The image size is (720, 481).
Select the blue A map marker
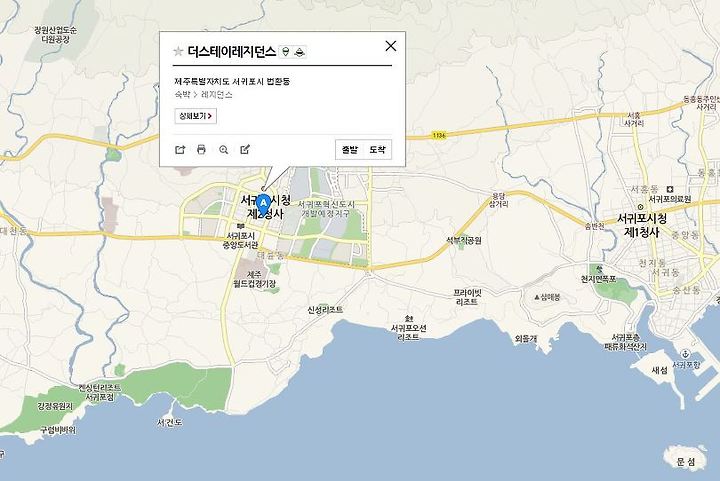pyautogui.click(x=263, y=204)
